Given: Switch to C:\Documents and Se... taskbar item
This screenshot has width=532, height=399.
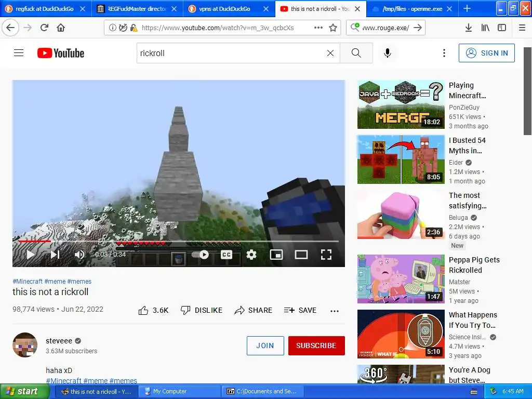Looking at the screenshot, I should (262, 391).
